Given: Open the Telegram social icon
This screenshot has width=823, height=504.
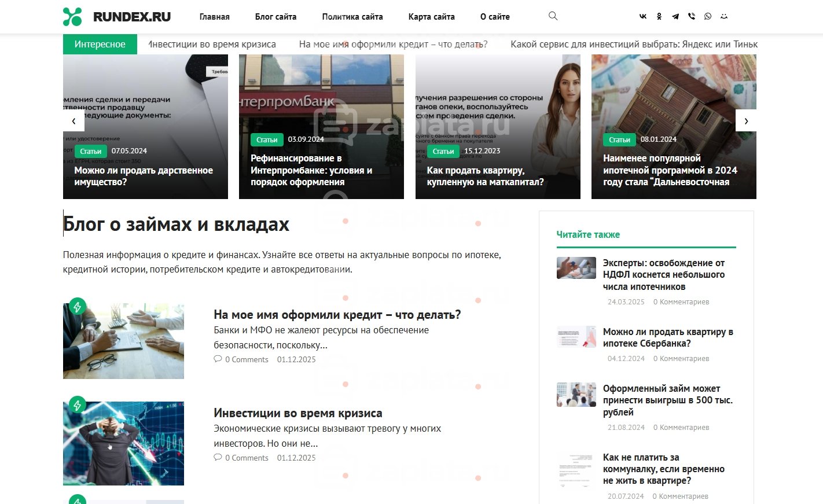Looking at the screenshot, I should click(x=675, y=17).
